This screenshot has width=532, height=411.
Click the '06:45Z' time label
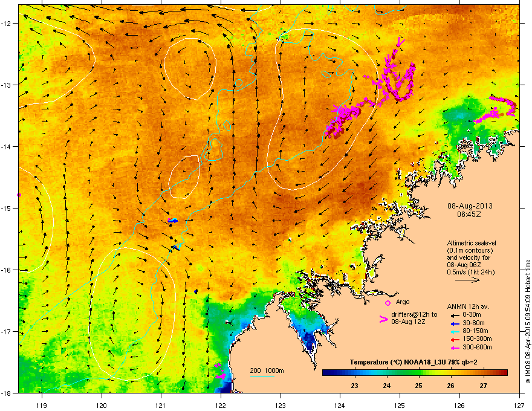[x=469, y=215]
